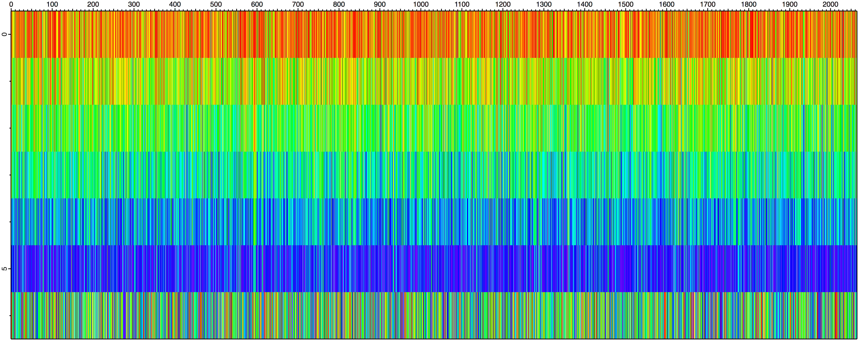Image resolution: width=868 pixels, height=350 pixels.
Task: Select the top red-orange heatmap row
Action: (434, 34)
